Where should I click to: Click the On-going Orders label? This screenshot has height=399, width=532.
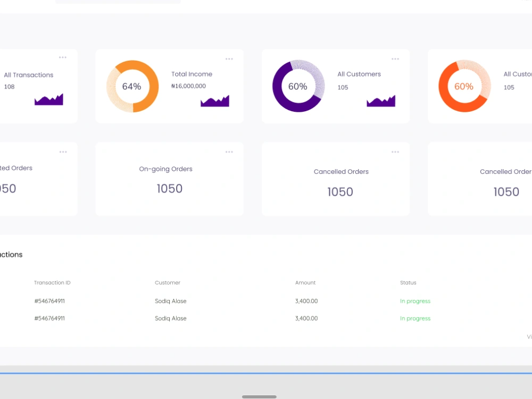(165, 169)
